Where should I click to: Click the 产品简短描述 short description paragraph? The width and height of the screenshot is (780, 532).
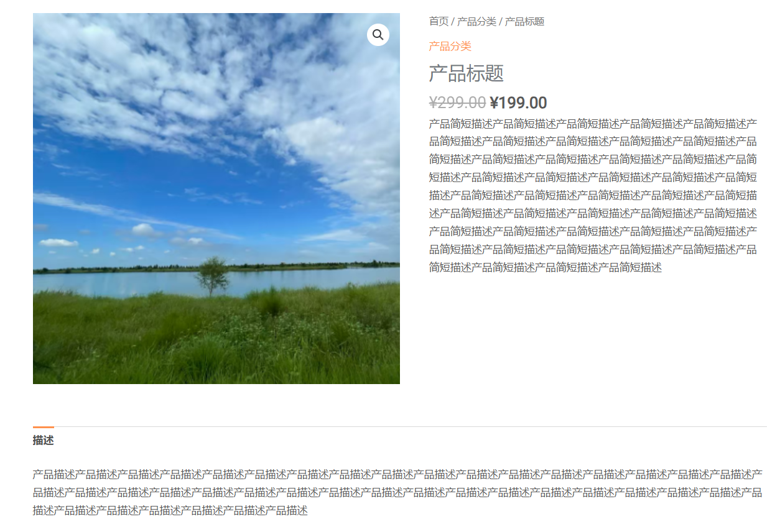pyautogui.click(x=593, y=195)
